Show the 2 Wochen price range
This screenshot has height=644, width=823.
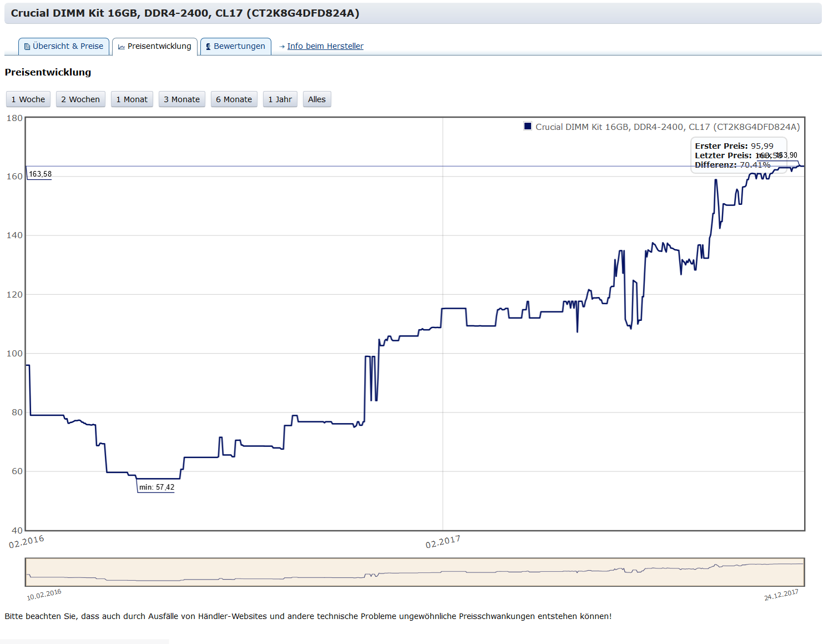point(80,99)
